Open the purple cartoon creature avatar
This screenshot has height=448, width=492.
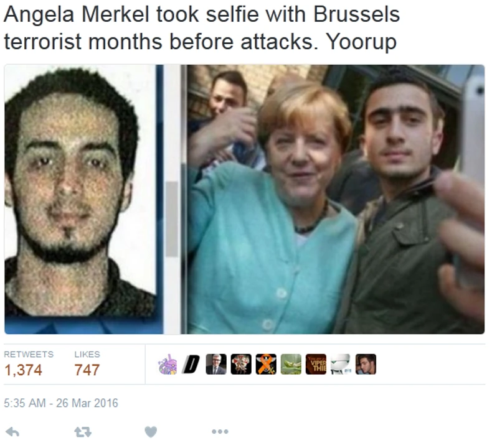[x=167, y=364]
